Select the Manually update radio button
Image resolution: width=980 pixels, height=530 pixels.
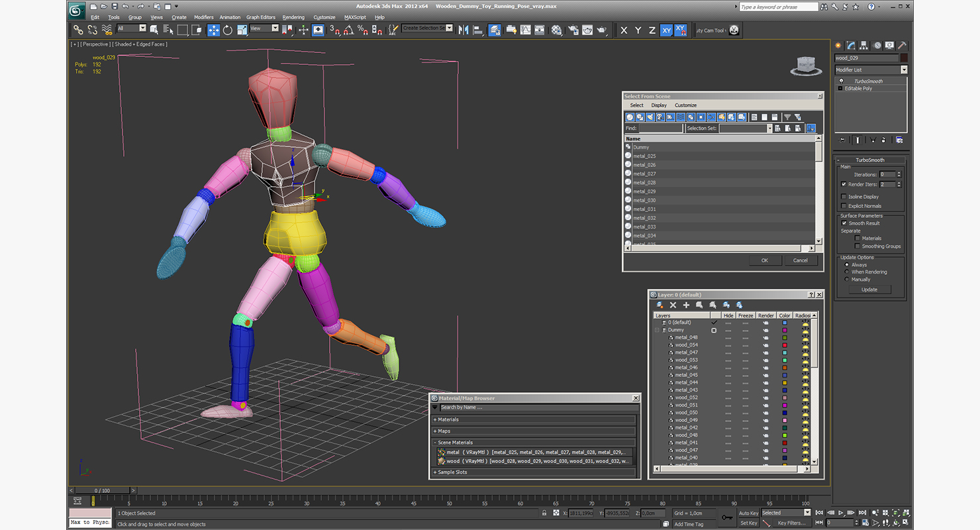coord(847,280)
